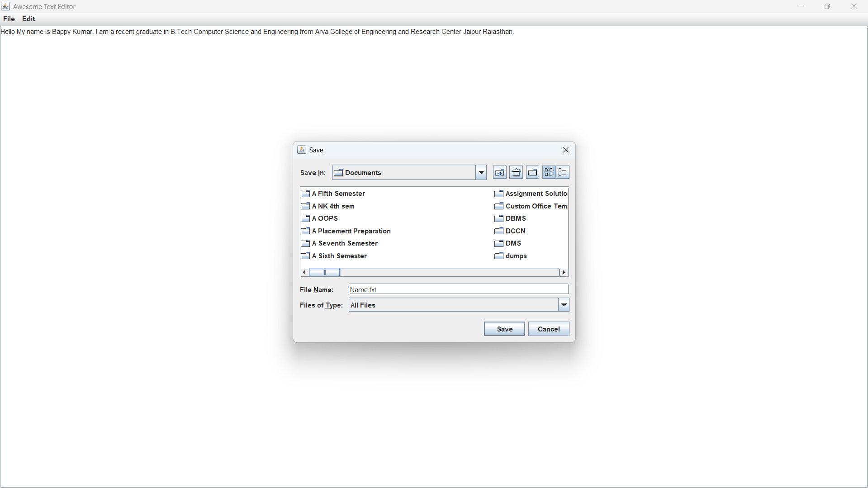Click the Java coffee icon in Save dialog
The width and height of the screenshot is (868, 488).
pos(301,149)
